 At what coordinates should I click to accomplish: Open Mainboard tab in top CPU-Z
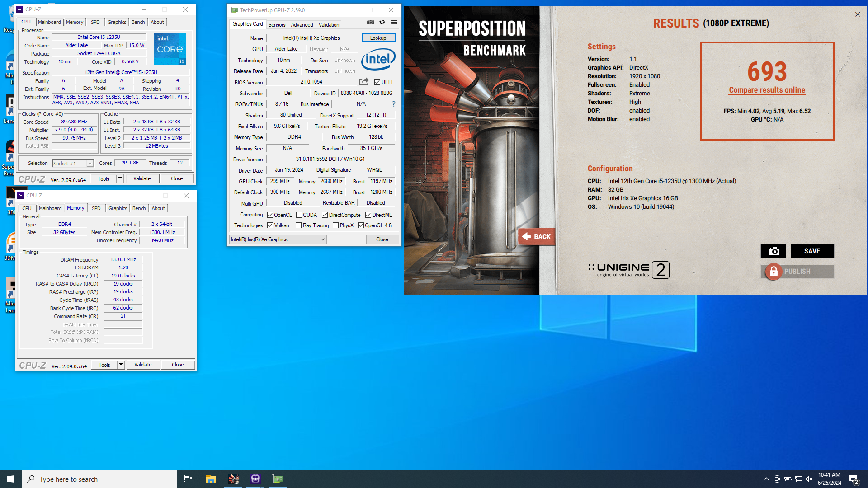[x=49, y=22]
